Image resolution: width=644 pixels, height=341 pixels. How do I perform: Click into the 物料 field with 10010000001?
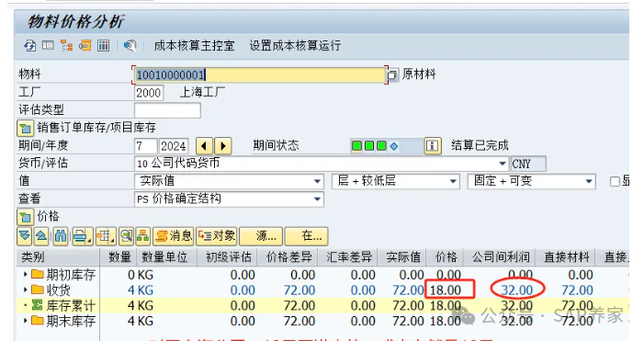click(x=260, y=75)
